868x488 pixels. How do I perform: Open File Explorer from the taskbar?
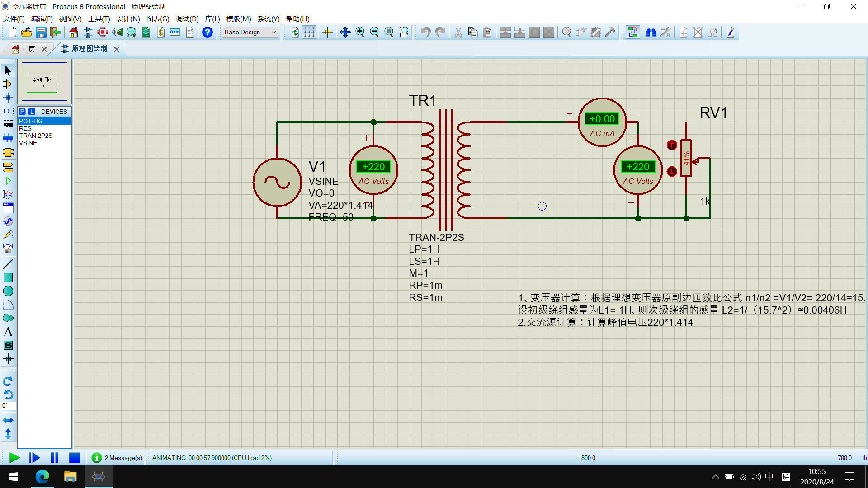[x=70, y=477]
